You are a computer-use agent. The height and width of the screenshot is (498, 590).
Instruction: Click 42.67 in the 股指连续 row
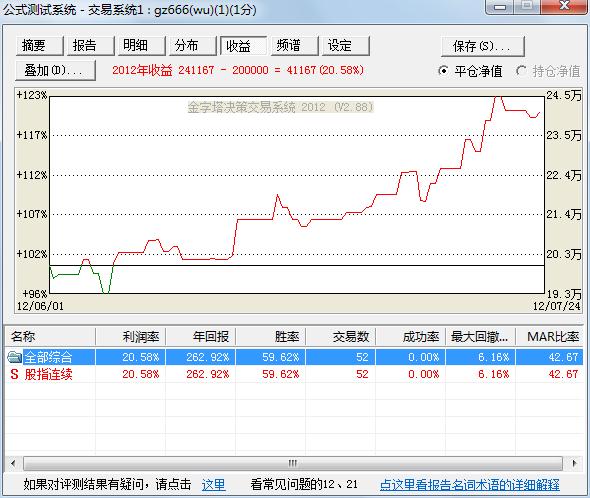563,374
